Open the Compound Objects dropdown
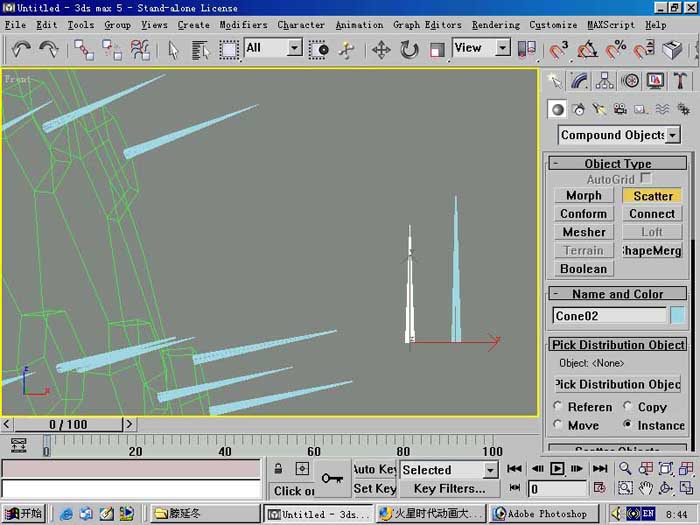700x525 pixels. click(619, 134)
